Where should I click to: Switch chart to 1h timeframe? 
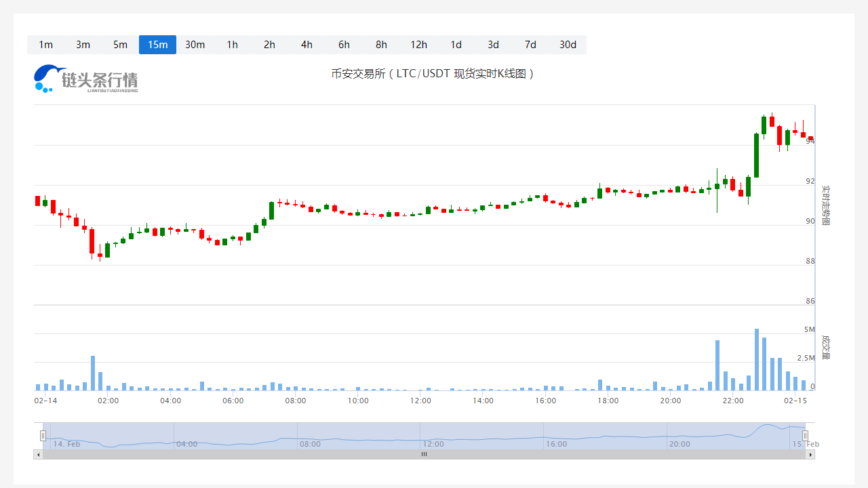pyautogui.click(x=232, y=45)
